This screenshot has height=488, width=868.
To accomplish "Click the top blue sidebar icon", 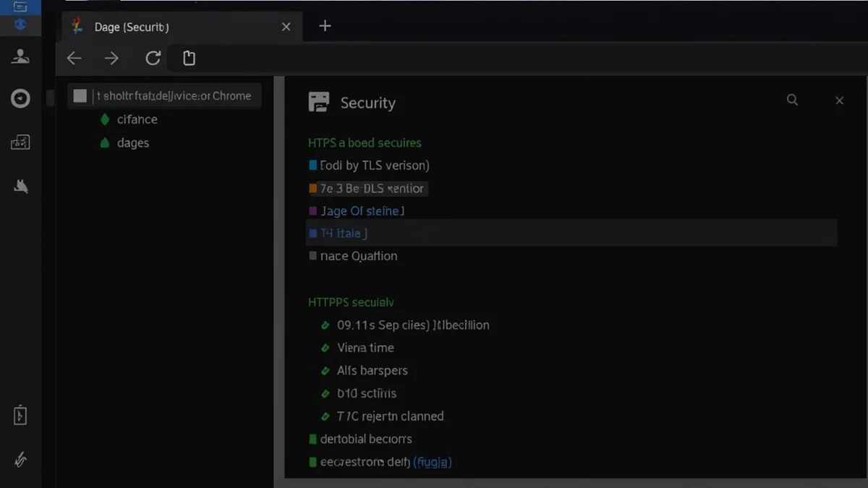I will (20, 7).
